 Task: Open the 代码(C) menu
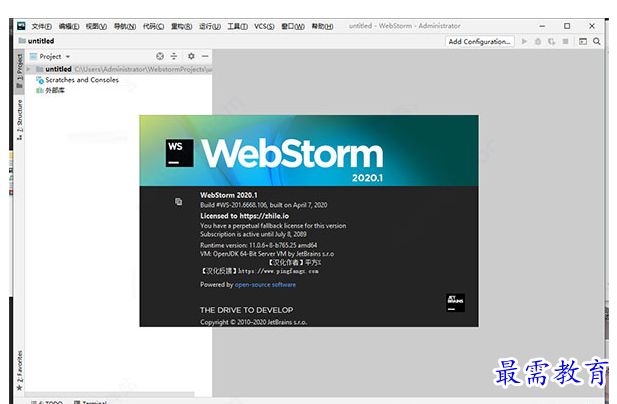coord(153,26)
